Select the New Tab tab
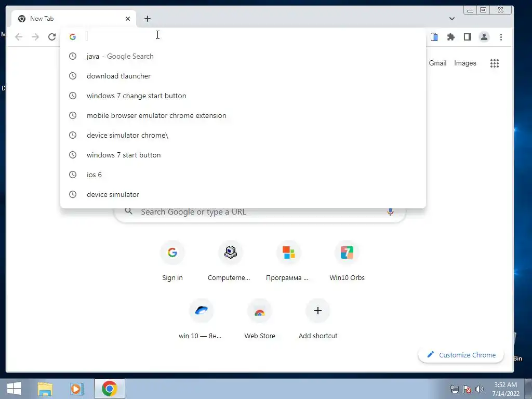The width and height of the screenshot is (532, 399). point(74,19)
